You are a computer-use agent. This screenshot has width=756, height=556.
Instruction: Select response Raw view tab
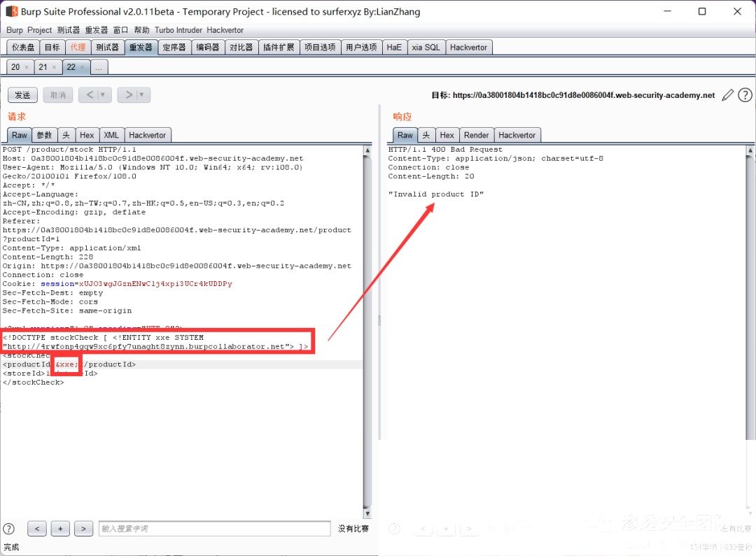[405, 135]
